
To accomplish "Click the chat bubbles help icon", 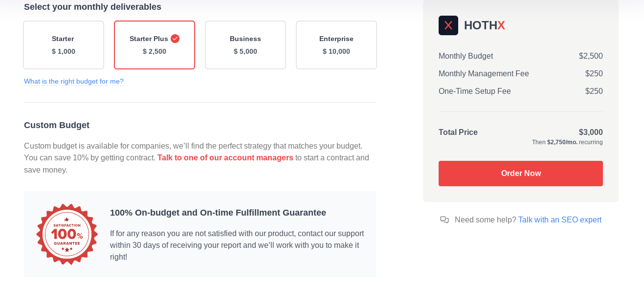I will click(444, 220).
